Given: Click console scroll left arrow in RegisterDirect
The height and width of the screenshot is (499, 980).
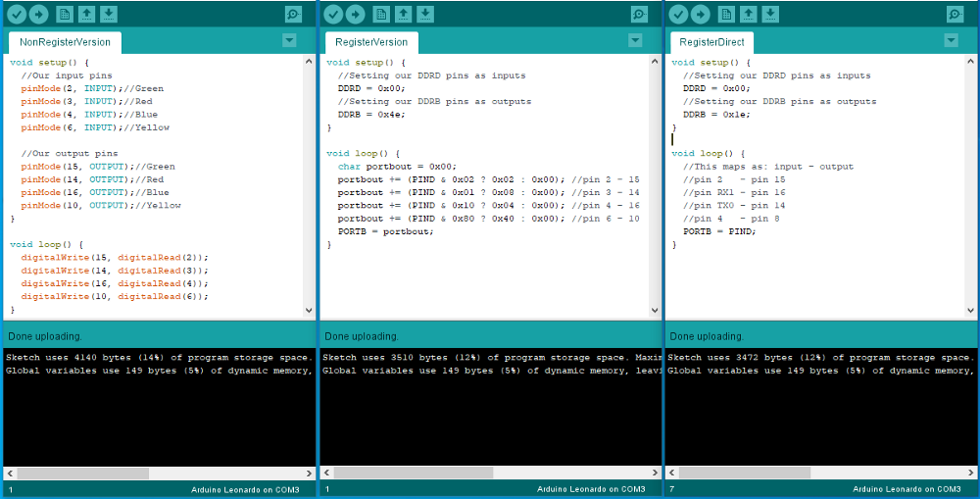Looking at the screenshot, I should tap(672, 474).
